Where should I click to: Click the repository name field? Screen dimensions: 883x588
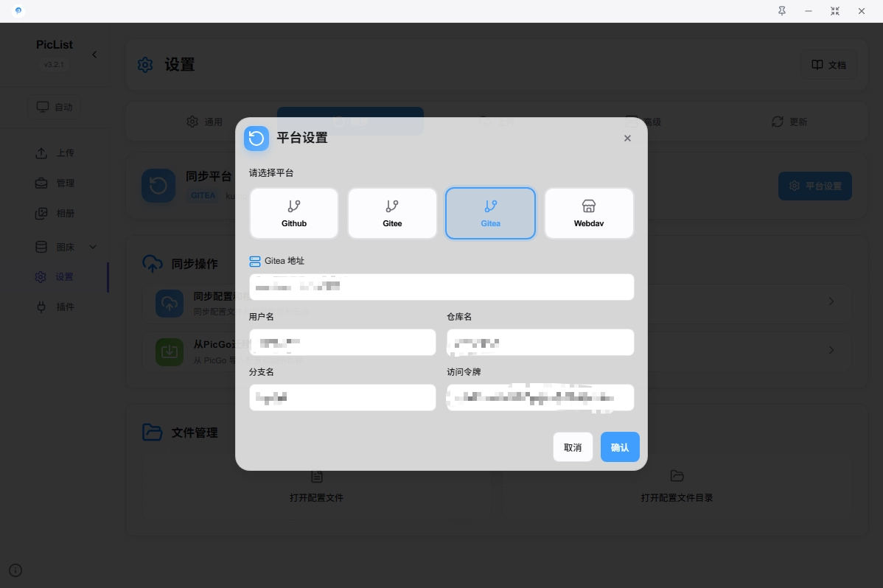click(x=540, y=342)
